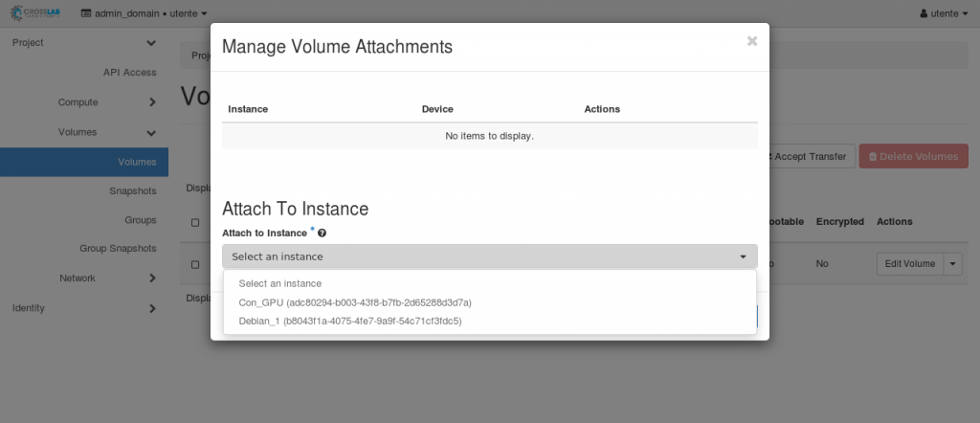The image size is (980, 423).
Task: Open Group Snapshots page
Action: (118, 249)
